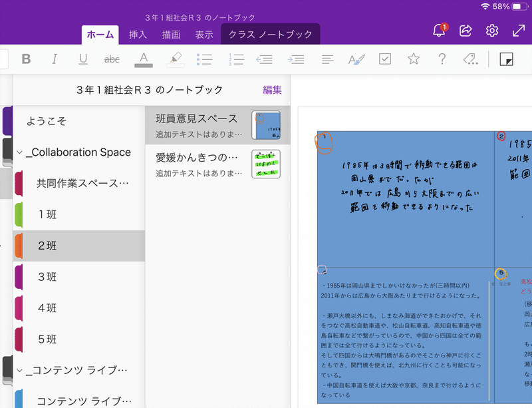Check the Wi-Fi status icon
532x408 pixels.
[x=485, y=7]
